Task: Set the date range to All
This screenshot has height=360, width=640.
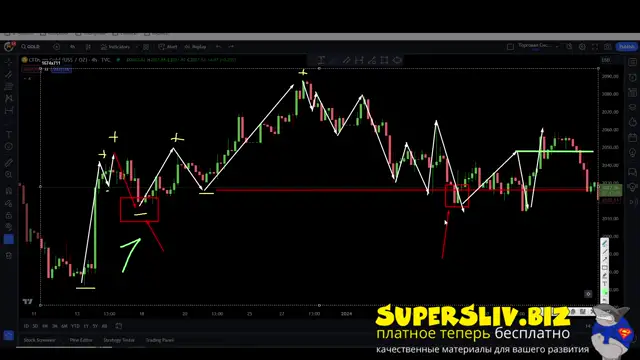Action: pos(104,326)
